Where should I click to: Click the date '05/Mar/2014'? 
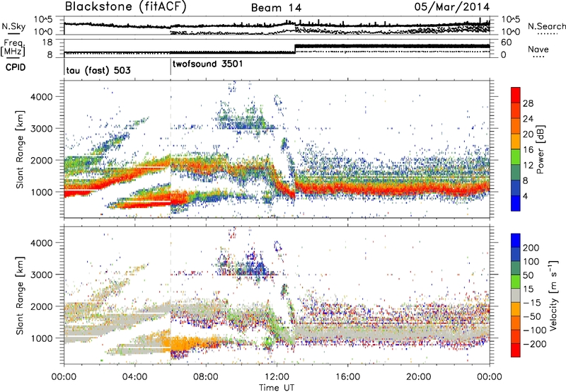452,7
